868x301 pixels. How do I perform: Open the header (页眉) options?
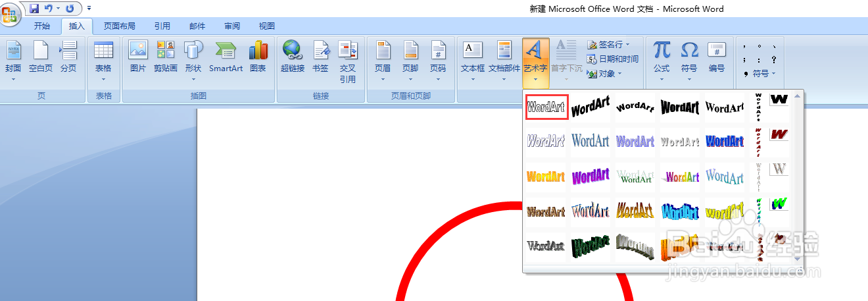coord(383,60)
